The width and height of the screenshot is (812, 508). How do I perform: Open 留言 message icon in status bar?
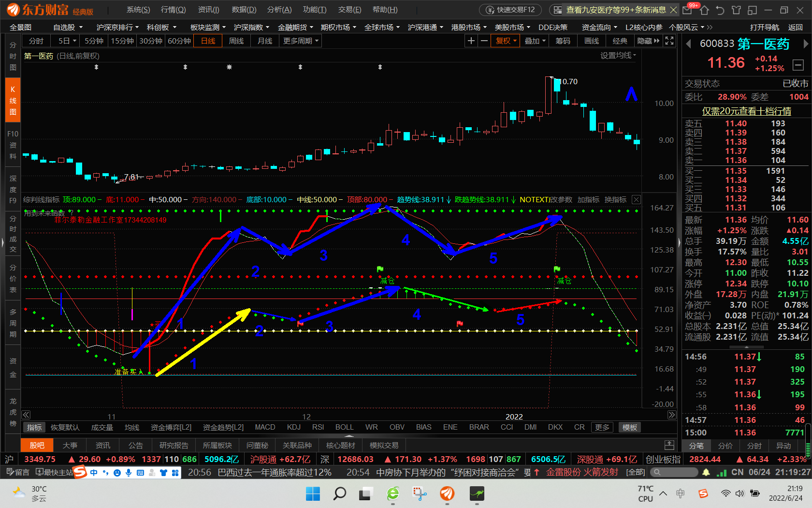click(18, 472)
